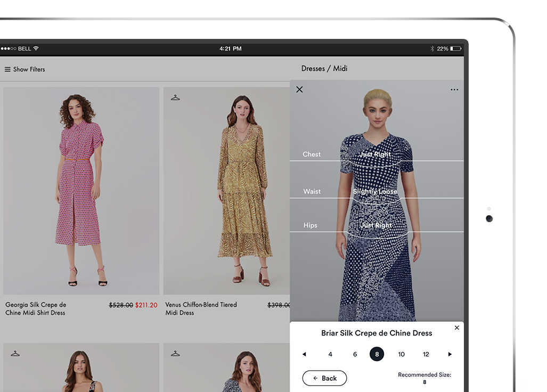Open the Show Filters hamburger menu
The width and height of the screenshot is (547, 392).
click(x=25, y=69)
